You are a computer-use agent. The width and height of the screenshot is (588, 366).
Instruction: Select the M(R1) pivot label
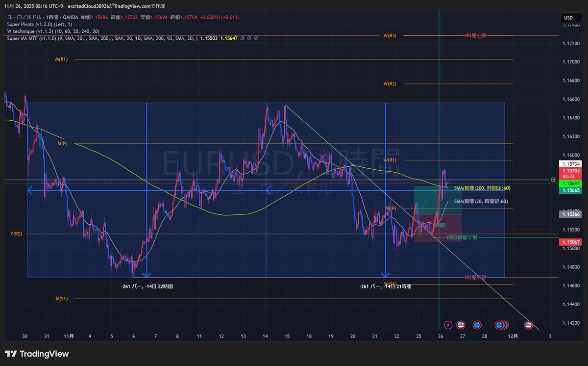pos(61,59)
